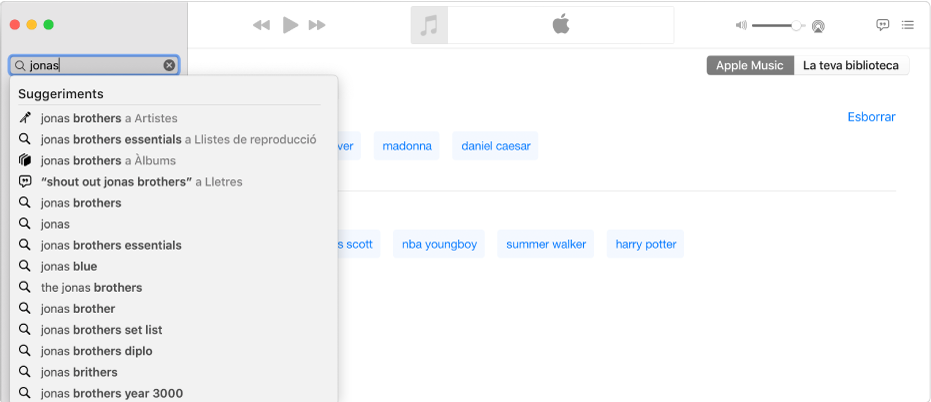The height and width of the screenshot is (402, 931).
Task: Select jonas brothers essentials plain suggestion
Action: point(111,245)
